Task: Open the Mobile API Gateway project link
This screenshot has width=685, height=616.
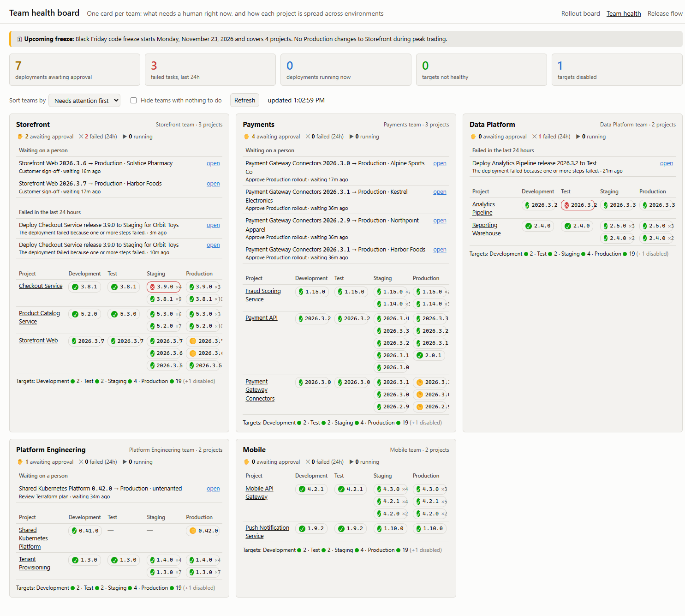Action: 259,493
